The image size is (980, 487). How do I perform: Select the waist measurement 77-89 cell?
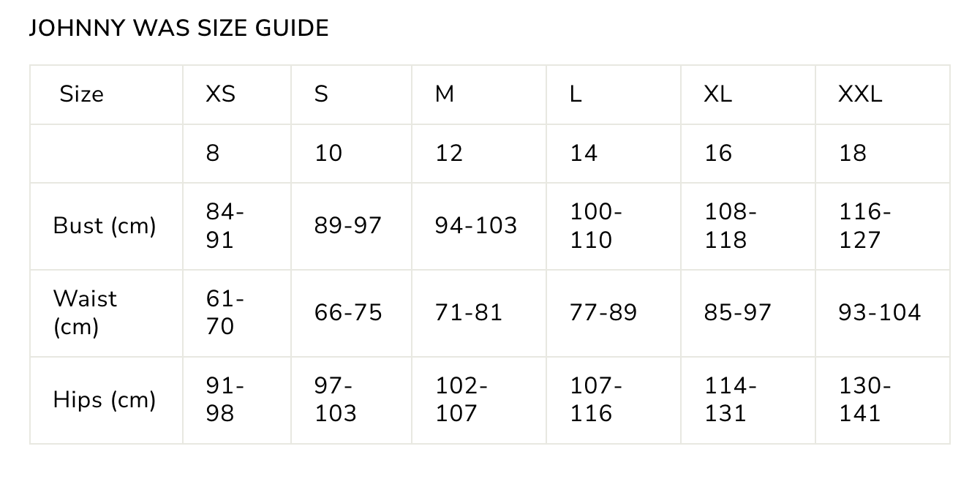[x=603, y=313]
